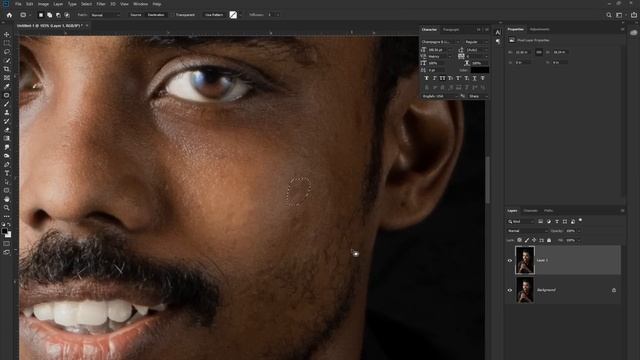Open the layer filter Kind dropdown
The width and height of the screenshot is (640, 360).
tap(521, 221)
